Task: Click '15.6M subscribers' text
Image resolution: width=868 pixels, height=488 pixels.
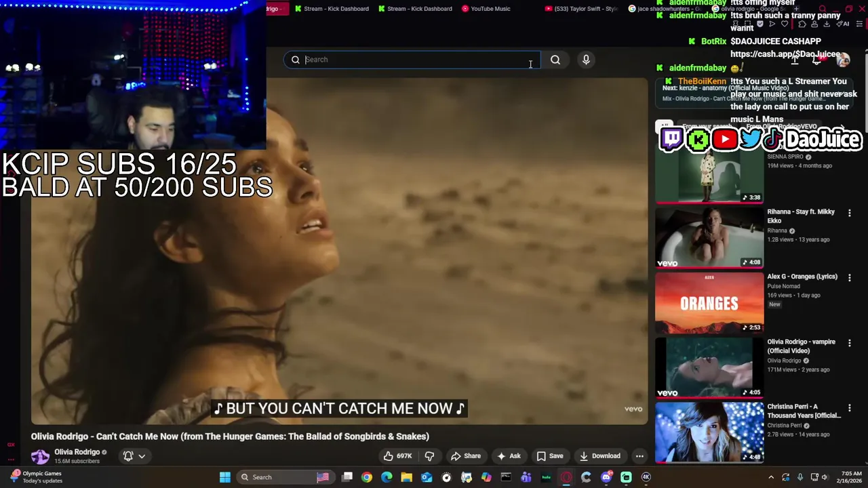Action: tap(77, 462)
